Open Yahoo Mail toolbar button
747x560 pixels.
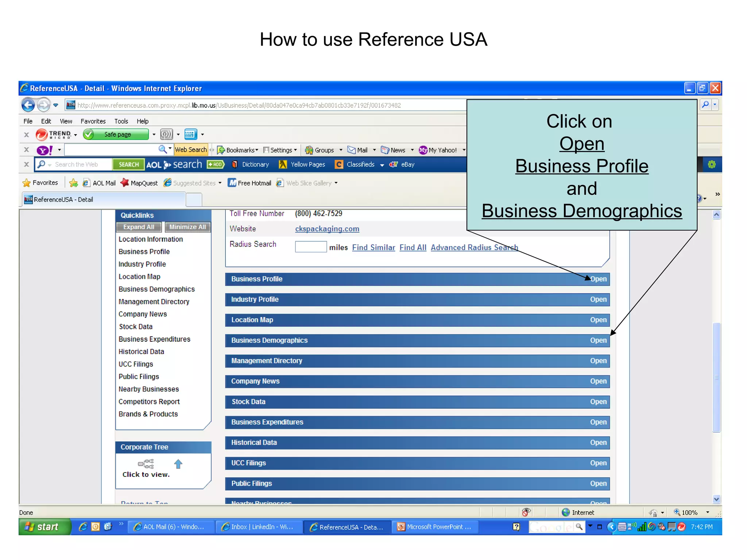coord(357,150)
